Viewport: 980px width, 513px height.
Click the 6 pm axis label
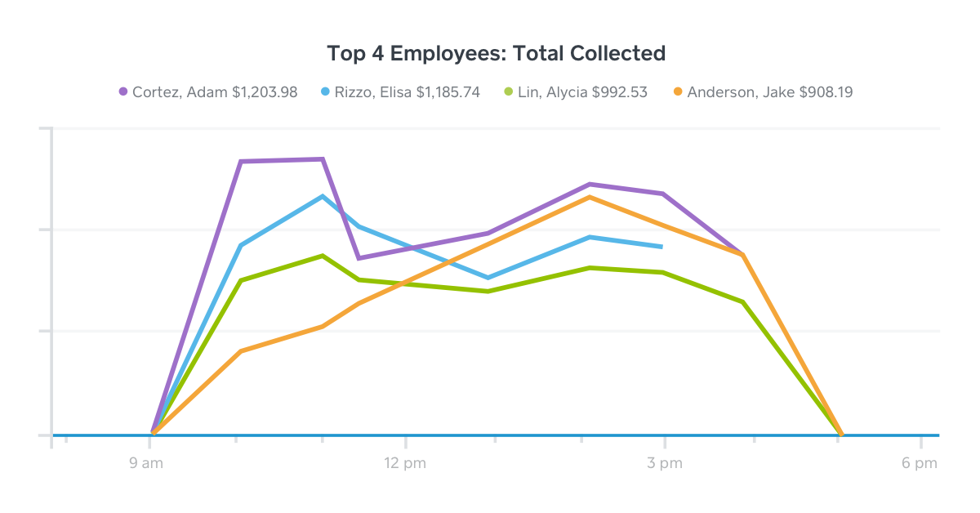pos(920,464)
